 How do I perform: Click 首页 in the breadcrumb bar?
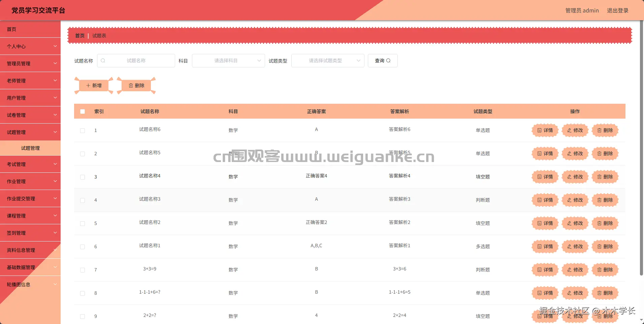coord(80,35)
